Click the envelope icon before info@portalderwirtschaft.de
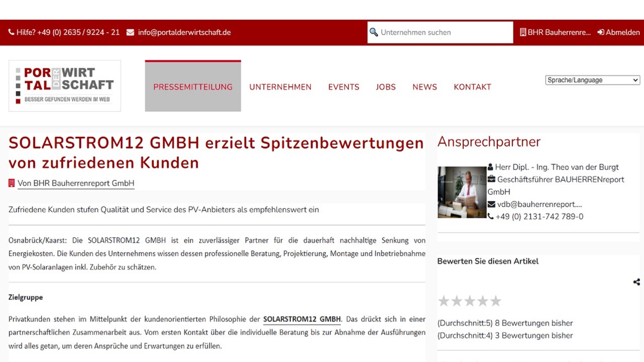644x362 pixels. pyautogui.click(x=129, y=32)
